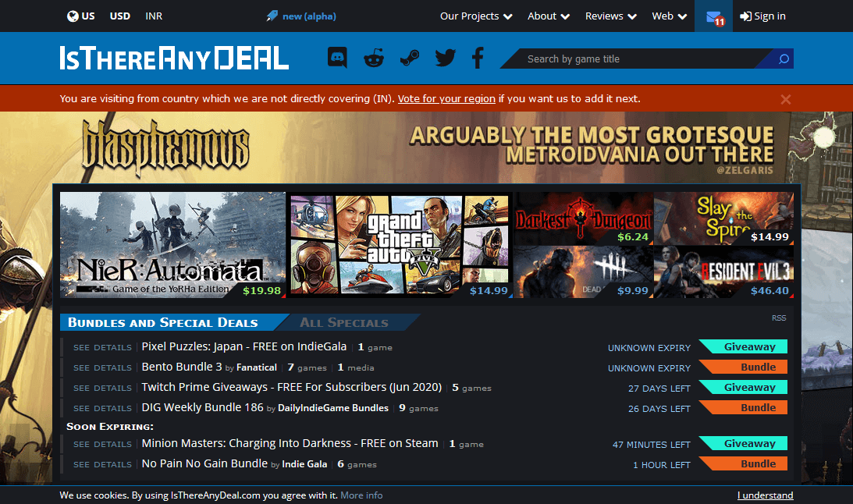This screenshot has width=853, height=504.
Task: See details for No Pain No Gain Bundle
Action: click(102, 464)
